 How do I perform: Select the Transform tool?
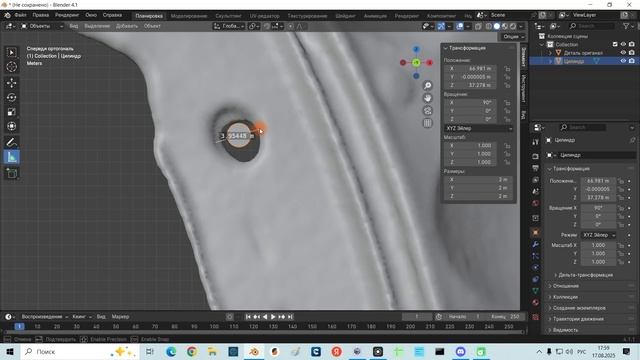click(11, 126)
